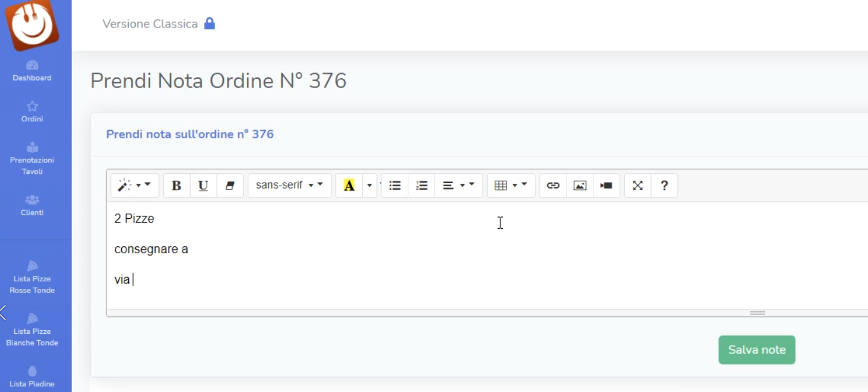Open the magic wand style dropdown
The width and height of the screenshot is (868, 392).
pyautogui.click(x=134, y=186)
